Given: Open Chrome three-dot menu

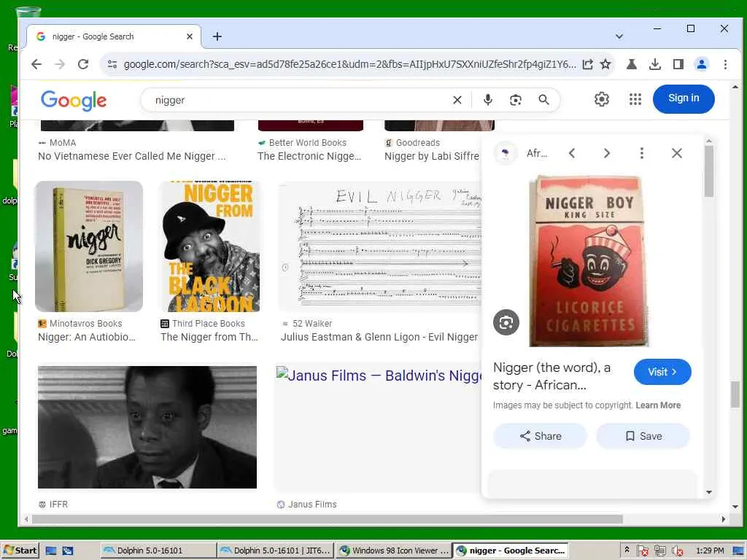Looking at the screenshot, I should [x=725, y=64].
